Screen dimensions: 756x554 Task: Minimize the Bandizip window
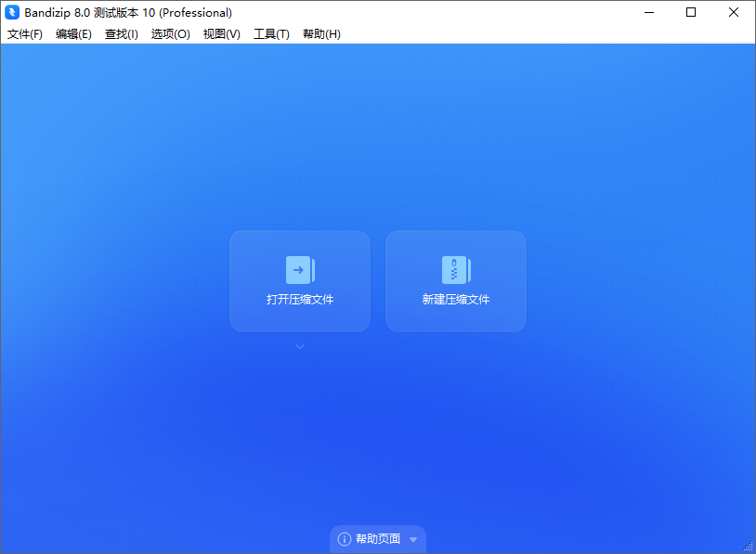coord(648,13)
